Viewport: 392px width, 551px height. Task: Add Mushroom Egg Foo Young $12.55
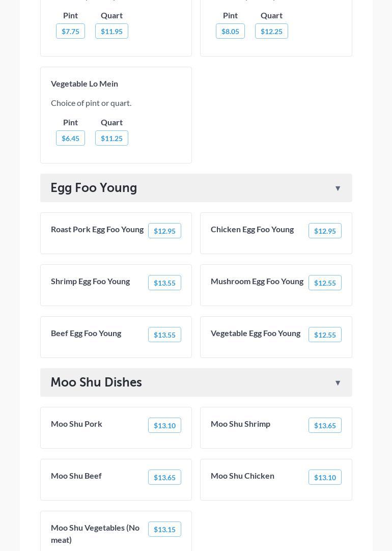324,283
